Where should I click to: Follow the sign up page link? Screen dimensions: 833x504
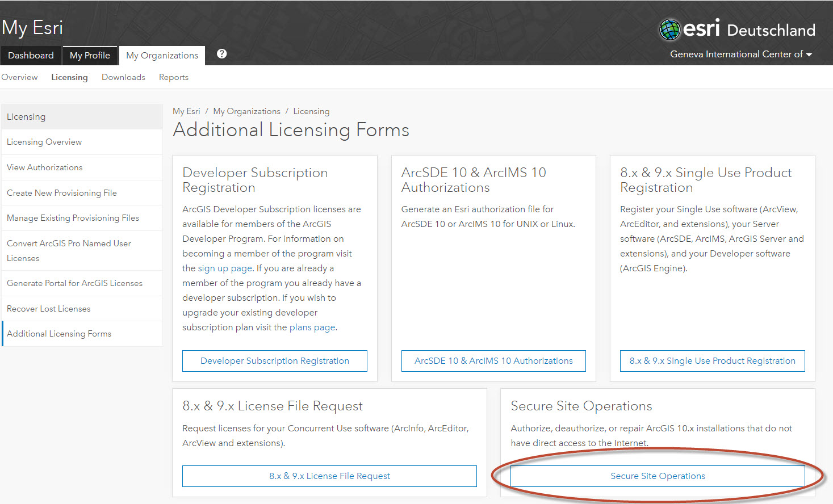pos(225,268)
